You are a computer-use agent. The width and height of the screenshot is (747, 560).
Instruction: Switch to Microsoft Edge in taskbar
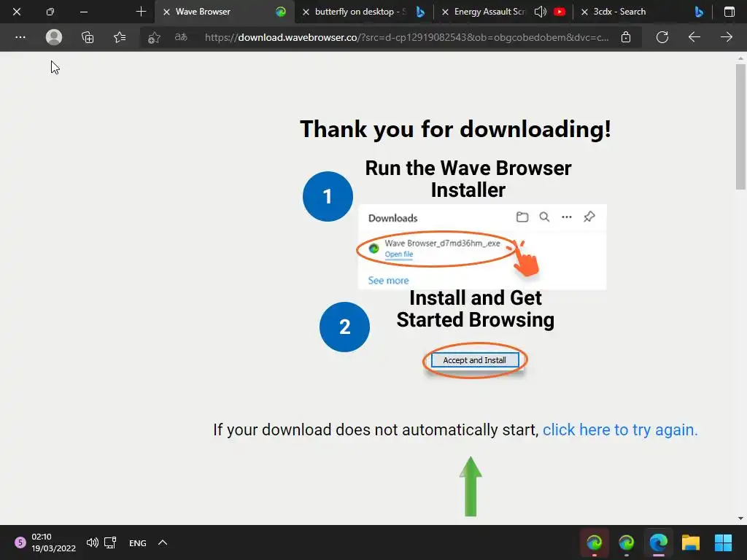coord(659,542)
